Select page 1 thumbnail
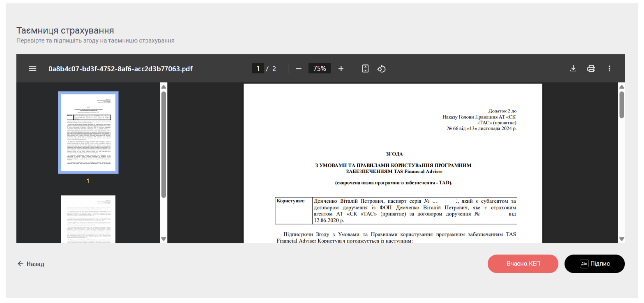Image resolution: width=644 pixels, height=303 pixels. [88, 132]
